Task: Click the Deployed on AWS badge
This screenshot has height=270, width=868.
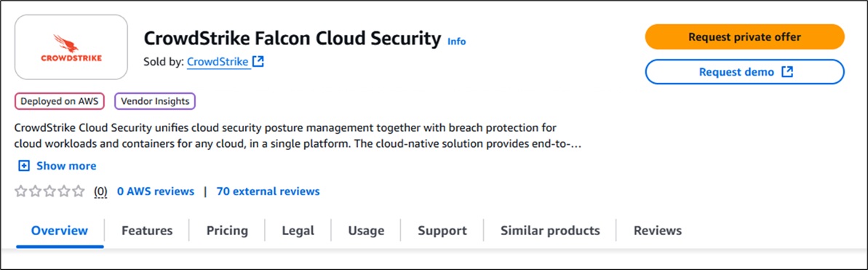Action: (x=60, y=101)
